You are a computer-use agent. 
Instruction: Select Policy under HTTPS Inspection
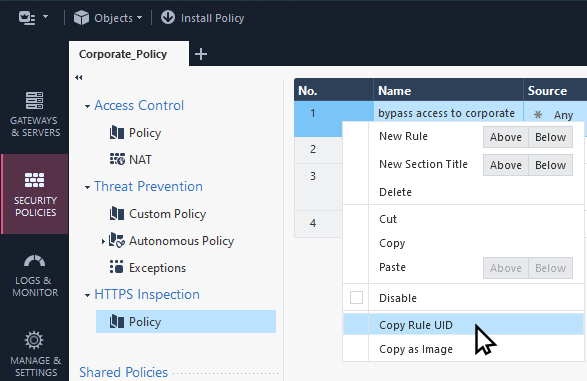[x=186, y=321]
